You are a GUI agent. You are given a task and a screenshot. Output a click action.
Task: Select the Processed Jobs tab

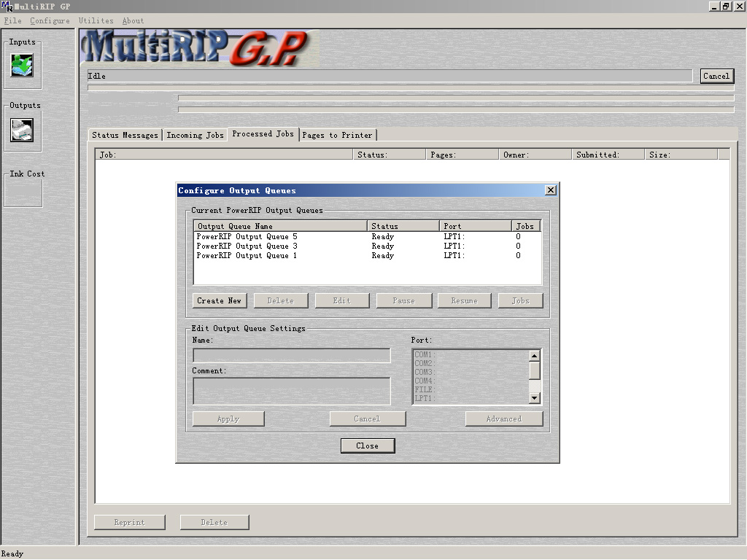pos(263,134)
